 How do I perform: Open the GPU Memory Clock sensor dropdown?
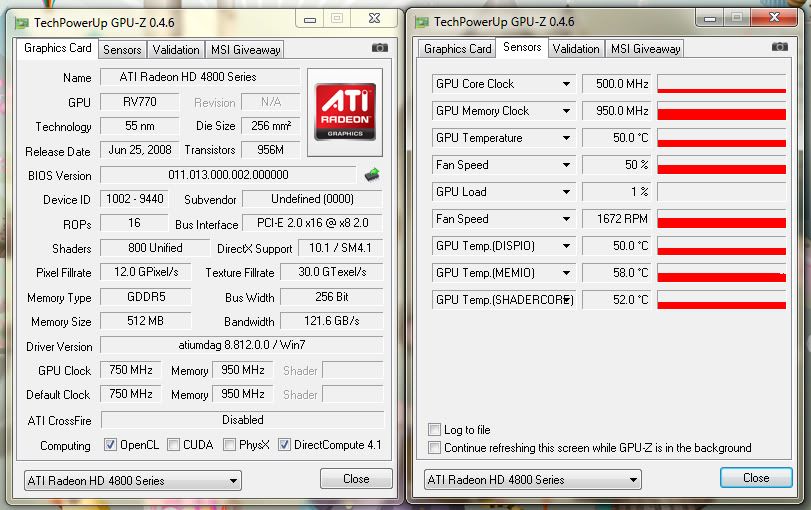[x=566, y=111]
